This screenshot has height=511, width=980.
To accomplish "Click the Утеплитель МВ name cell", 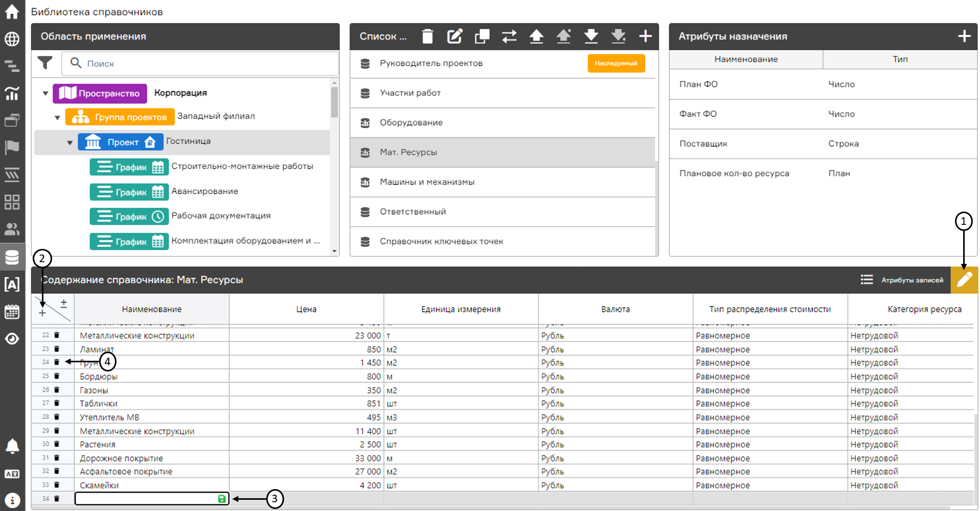I will pyautogui.click(x=152, y=417).
